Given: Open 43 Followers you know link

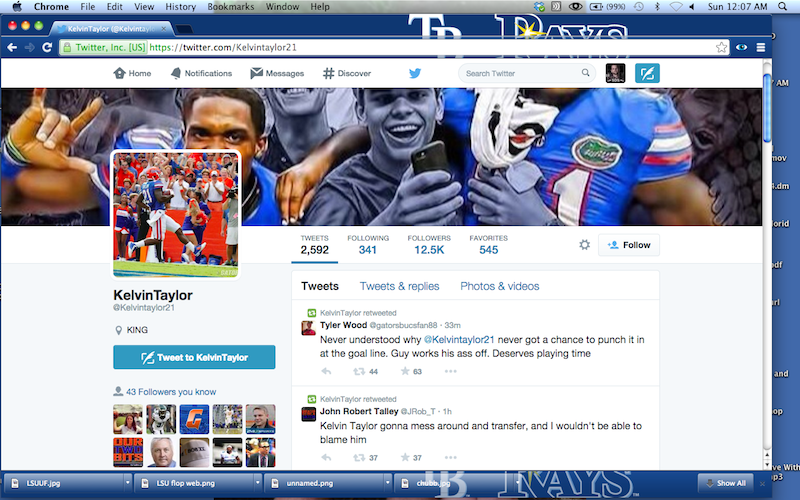Looking at the screenshot, I should click(x=171, y=392).
